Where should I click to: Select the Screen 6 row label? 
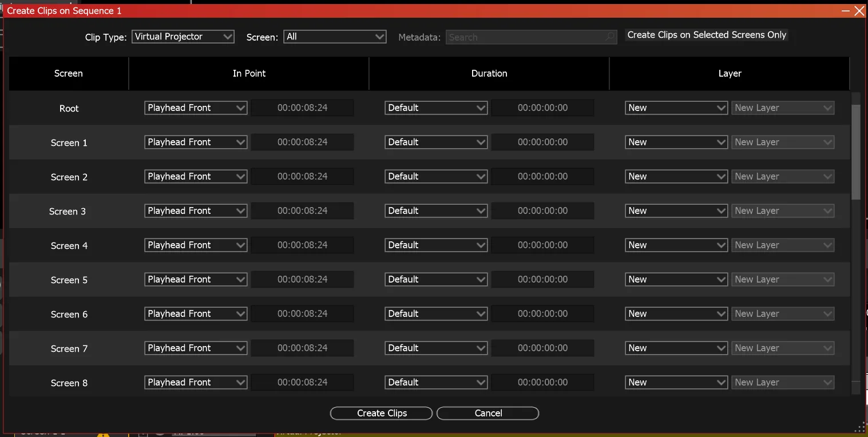click(69, 314)
